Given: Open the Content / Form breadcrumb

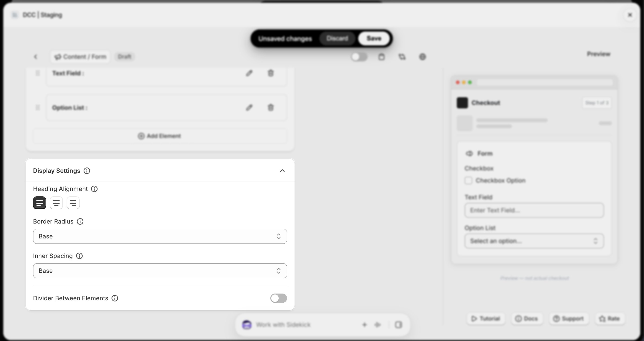Looking at the screenshot, I should pos(80,57).
